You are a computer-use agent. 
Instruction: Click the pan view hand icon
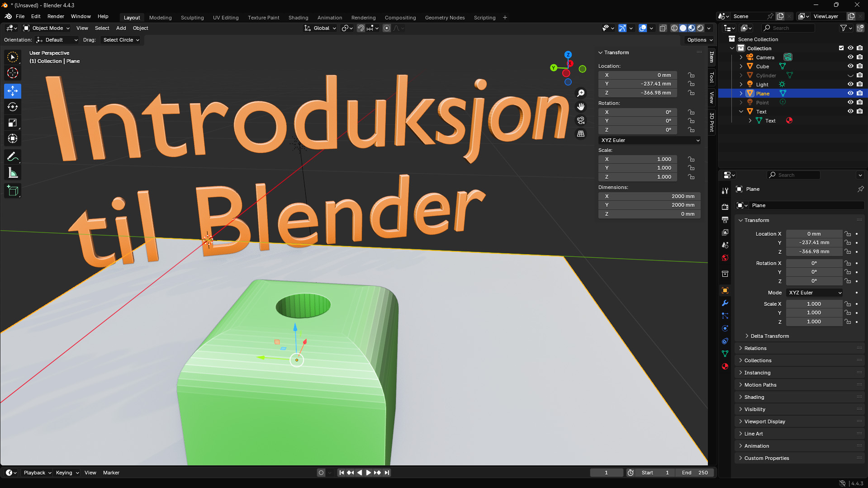tap(581, 107)
